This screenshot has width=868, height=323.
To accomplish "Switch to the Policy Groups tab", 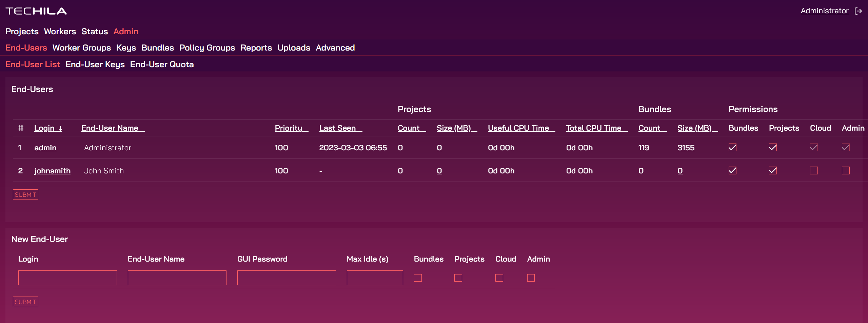I will coord(207,48).
